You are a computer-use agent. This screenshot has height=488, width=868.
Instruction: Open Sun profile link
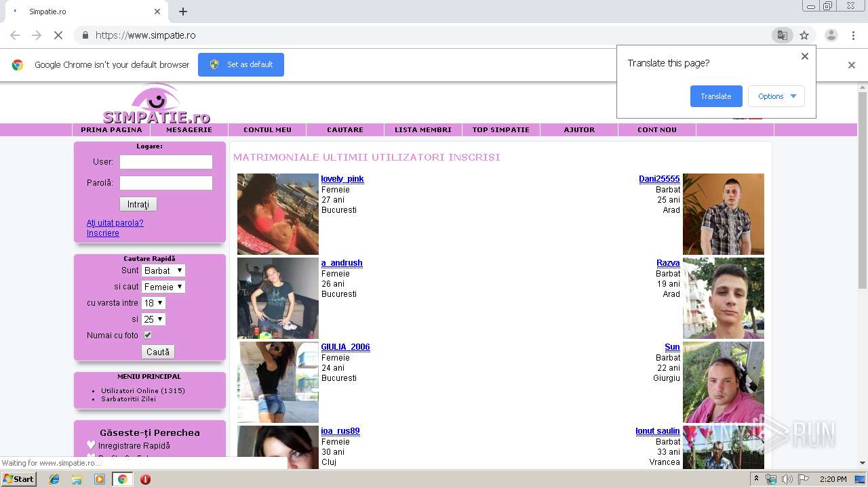tap(672, 347)
